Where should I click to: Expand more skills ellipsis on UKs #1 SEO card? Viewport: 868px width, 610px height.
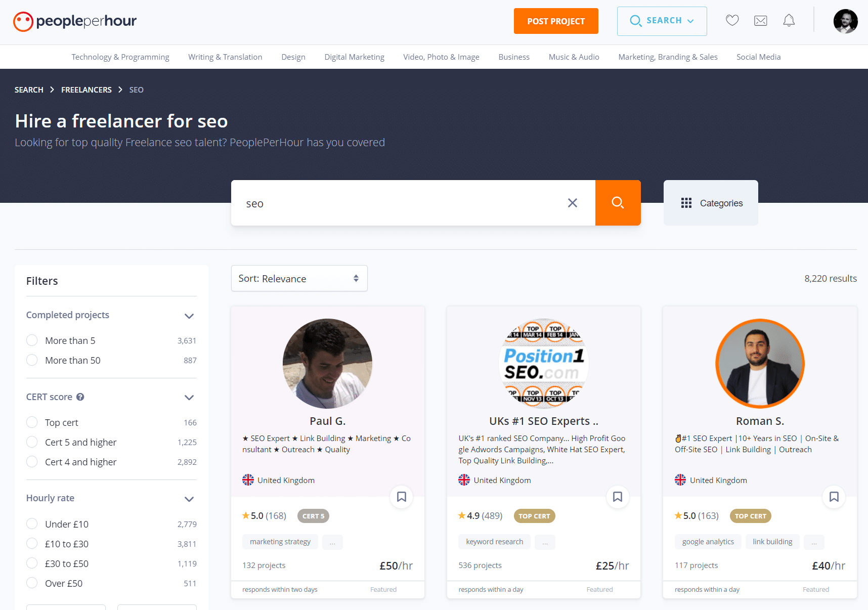coord(545,542)
